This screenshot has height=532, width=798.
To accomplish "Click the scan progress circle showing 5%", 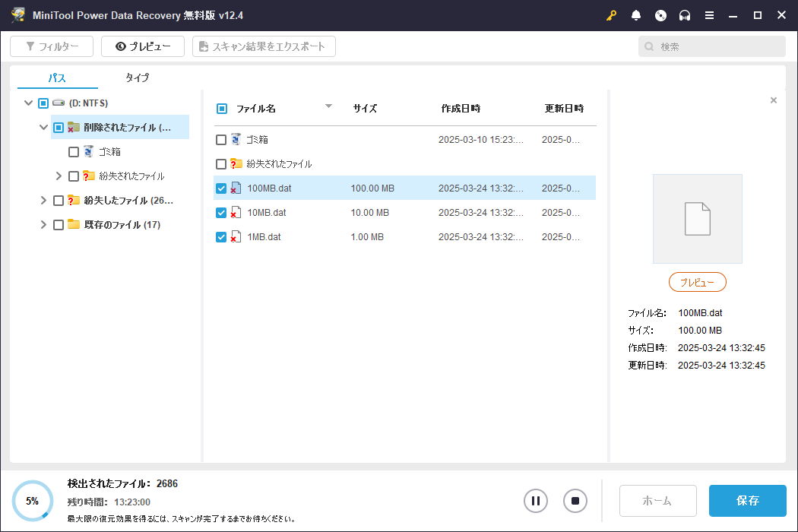I will [x=32, y=501].
